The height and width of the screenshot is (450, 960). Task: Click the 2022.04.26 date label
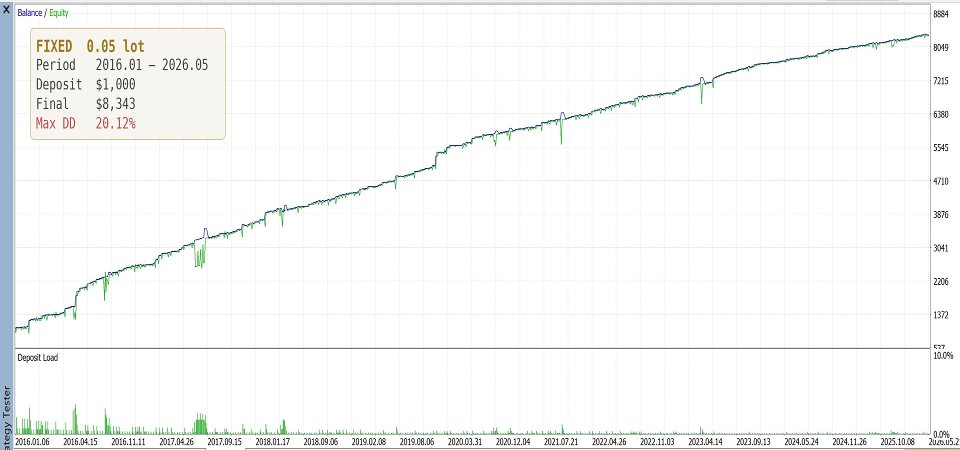(x=609, y=442)
